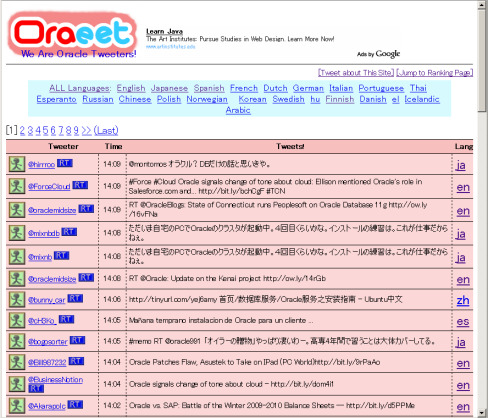Click the Time column header

(x=113, y=146)
